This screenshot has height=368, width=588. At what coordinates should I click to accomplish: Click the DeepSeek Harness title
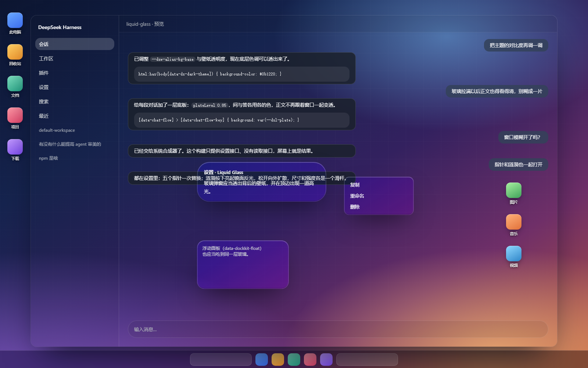click(x=60, y=27)
